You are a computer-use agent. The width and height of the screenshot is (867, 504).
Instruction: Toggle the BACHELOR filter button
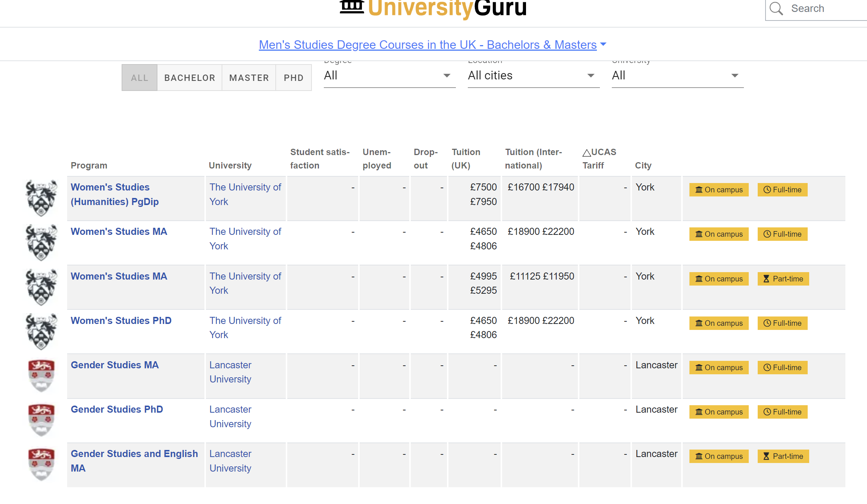[x=190, y=78]
